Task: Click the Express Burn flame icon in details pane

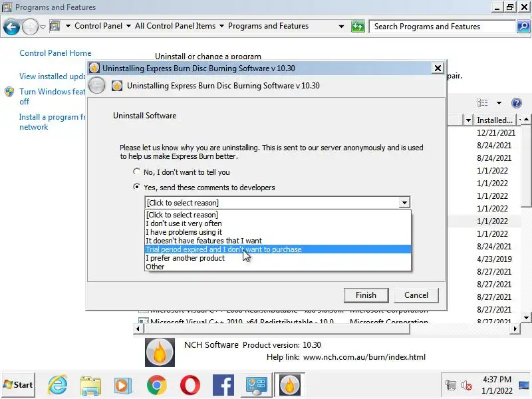Action: pos(160,352)
